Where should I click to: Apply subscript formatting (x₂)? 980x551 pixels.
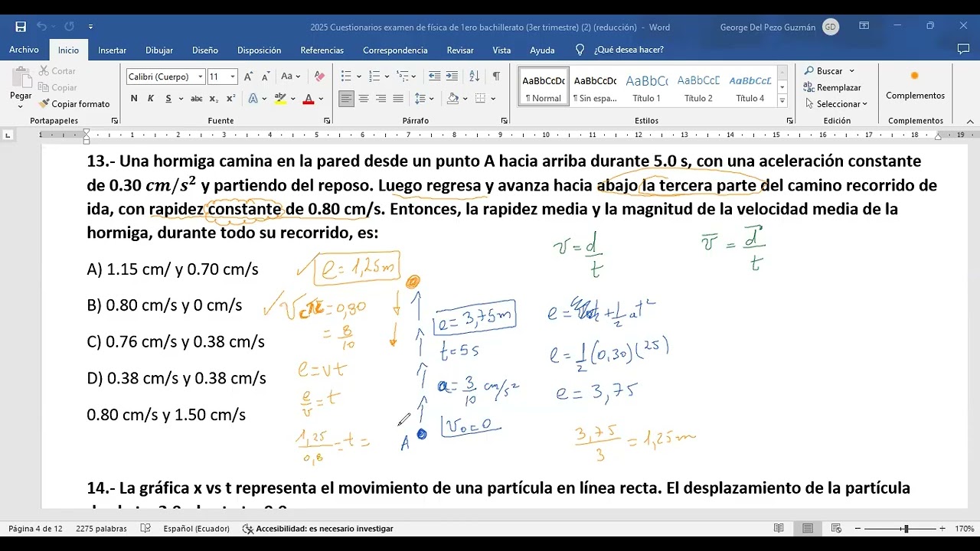pos(214,99)
